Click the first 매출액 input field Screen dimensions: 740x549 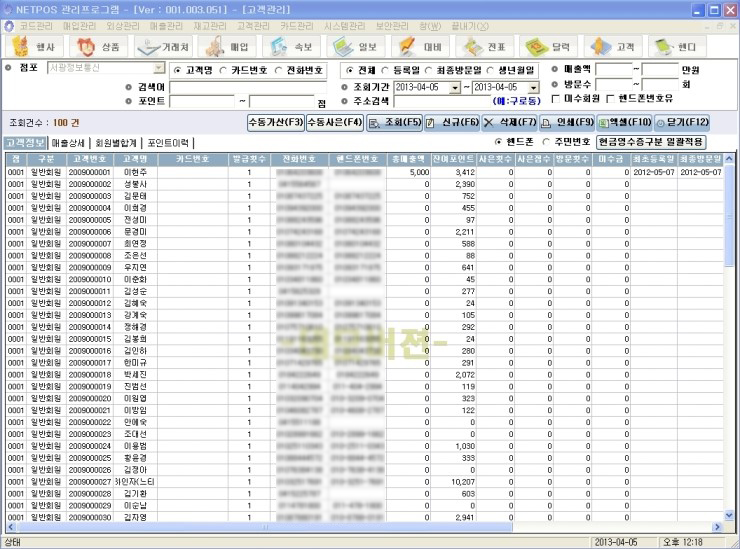tap(613, 70)
